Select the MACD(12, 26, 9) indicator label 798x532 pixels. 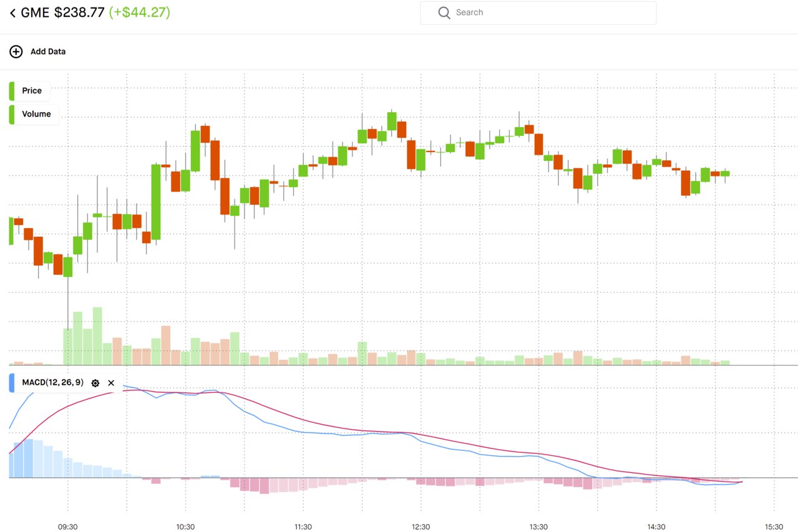[x=52, y=382]
